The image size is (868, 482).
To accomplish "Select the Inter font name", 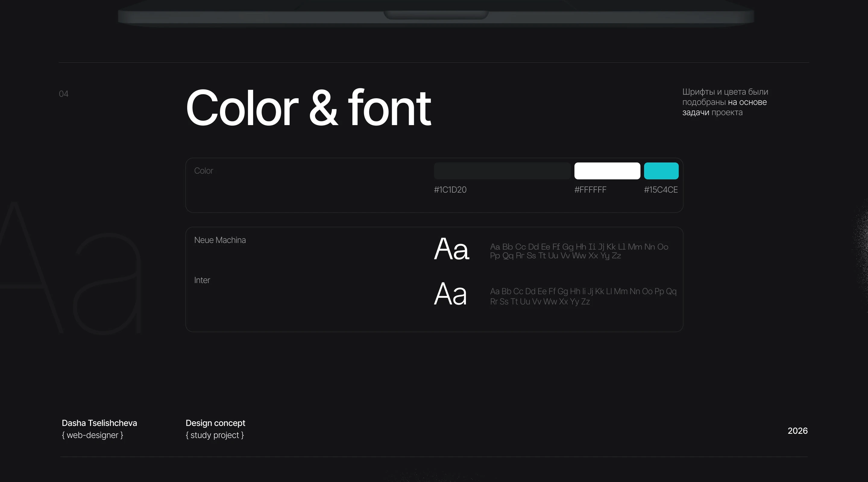I will point(202,280).
